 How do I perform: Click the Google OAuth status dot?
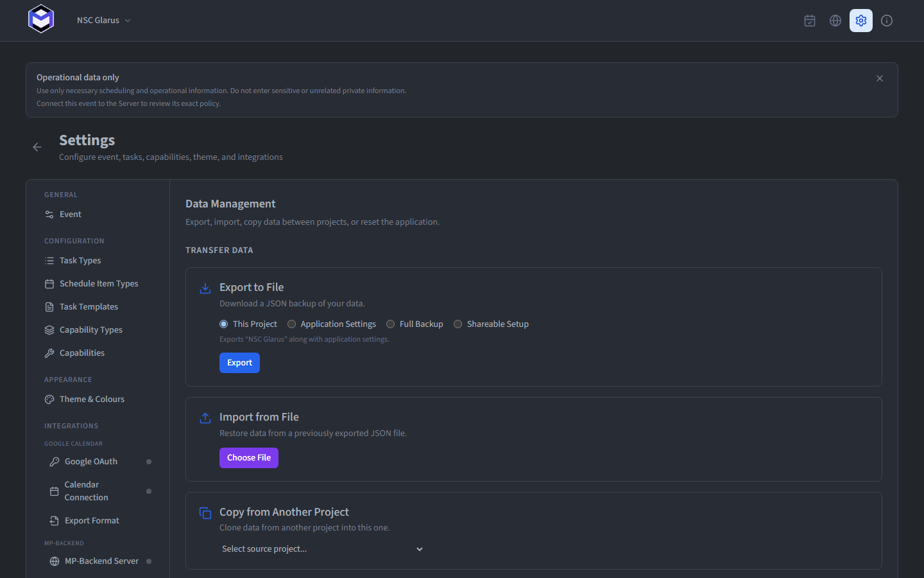coord(149,462)
